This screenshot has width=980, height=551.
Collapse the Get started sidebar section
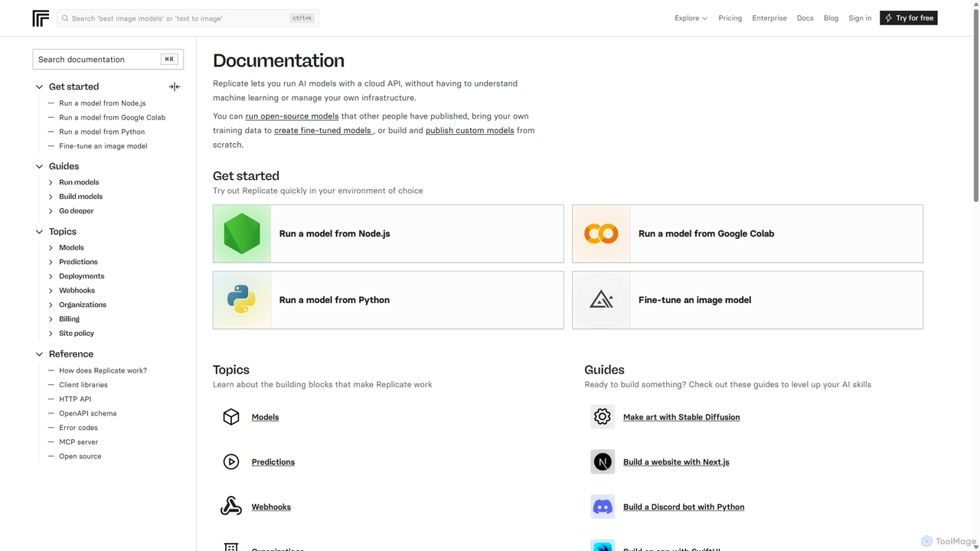click(x=39, y=86)
